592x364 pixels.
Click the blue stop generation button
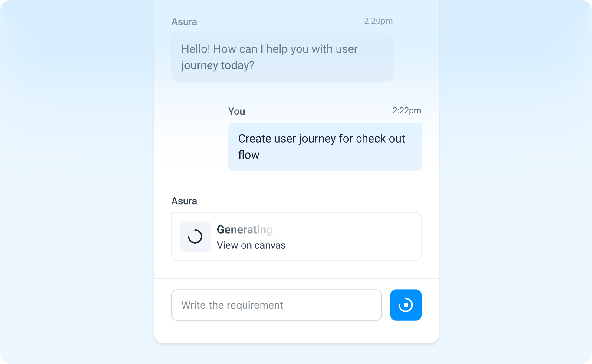tap(406, 305)
